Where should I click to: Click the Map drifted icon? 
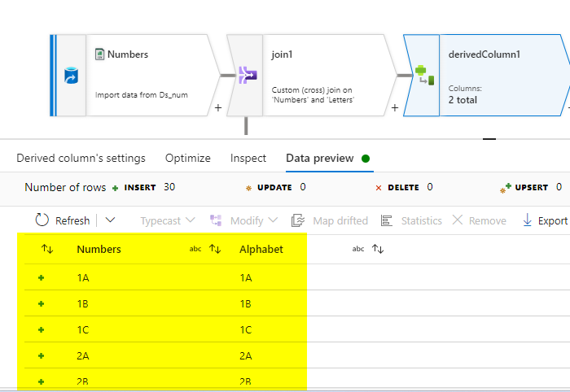point(298,220)
